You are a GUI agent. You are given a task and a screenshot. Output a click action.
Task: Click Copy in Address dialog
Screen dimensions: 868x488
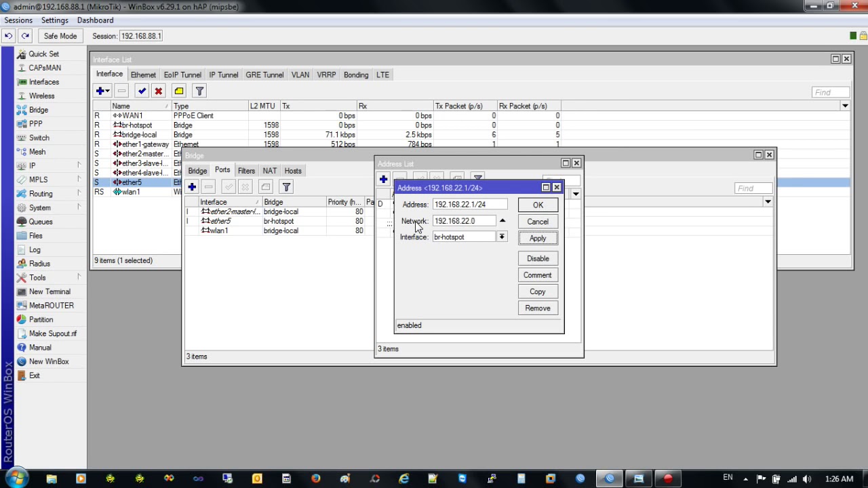tap(538, 291)
